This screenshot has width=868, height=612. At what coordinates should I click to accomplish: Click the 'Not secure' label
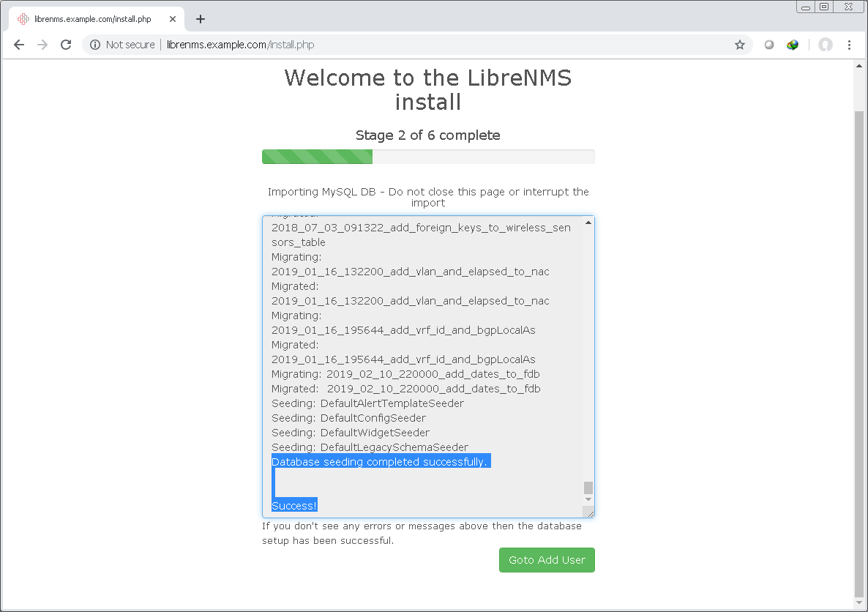[130, 45]
